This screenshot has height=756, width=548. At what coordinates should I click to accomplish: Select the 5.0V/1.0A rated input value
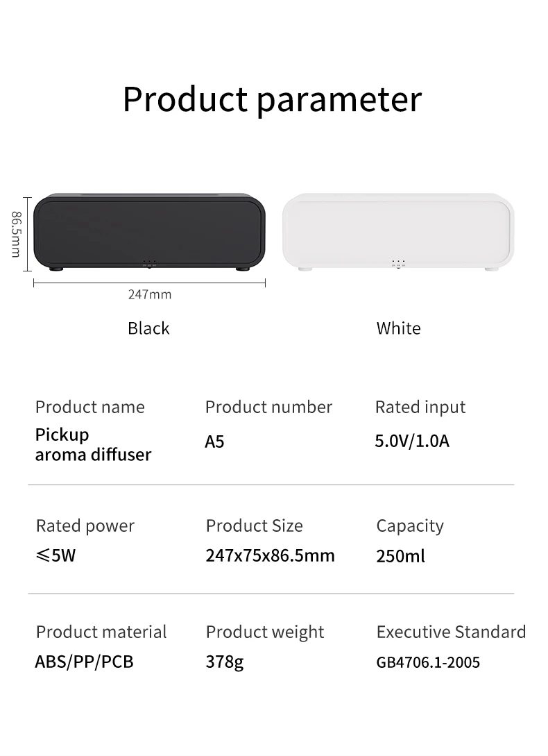(x=412, y=441)
